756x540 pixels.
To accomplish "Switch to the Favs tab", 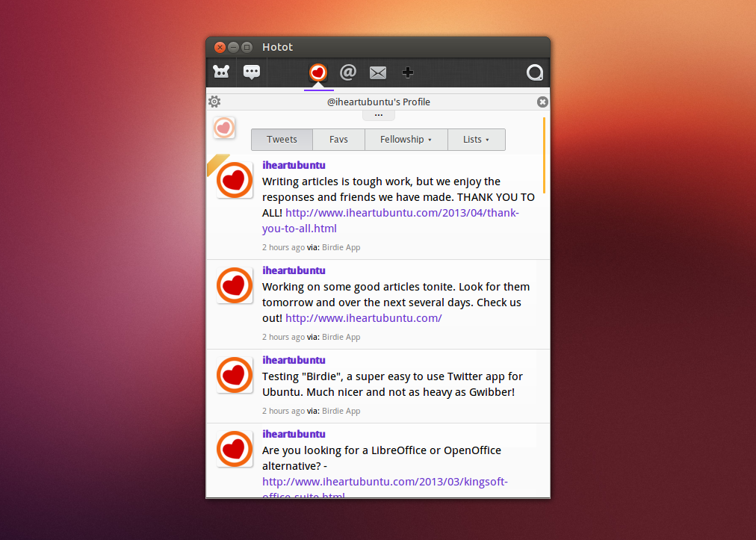I will [x=338, y=140].
